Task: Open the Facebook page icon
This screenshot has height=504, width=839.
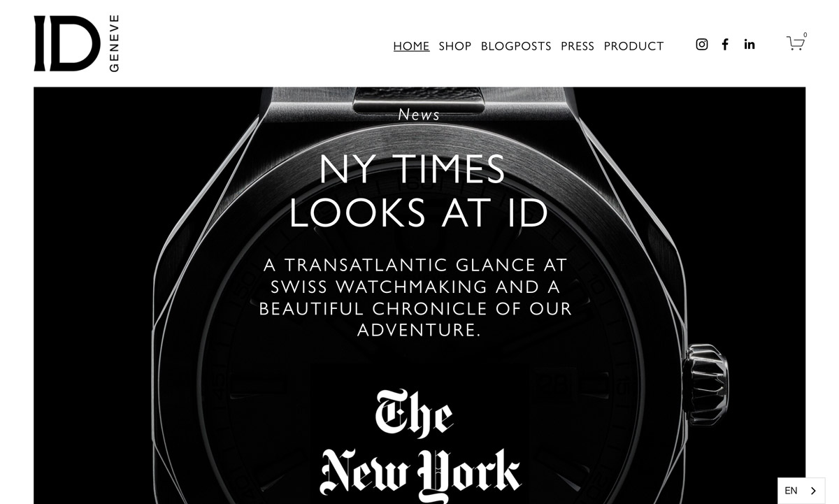Action: pyautogui.click(x=725, y=44)
